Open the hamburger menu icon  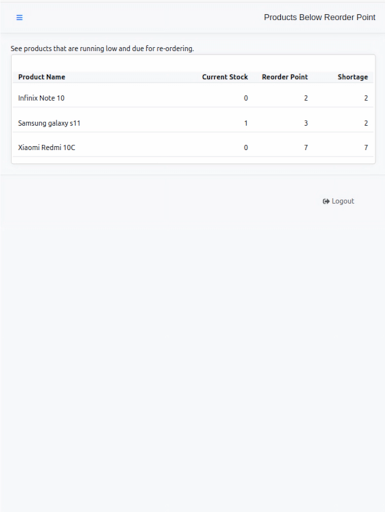click(x=19, y=17)
